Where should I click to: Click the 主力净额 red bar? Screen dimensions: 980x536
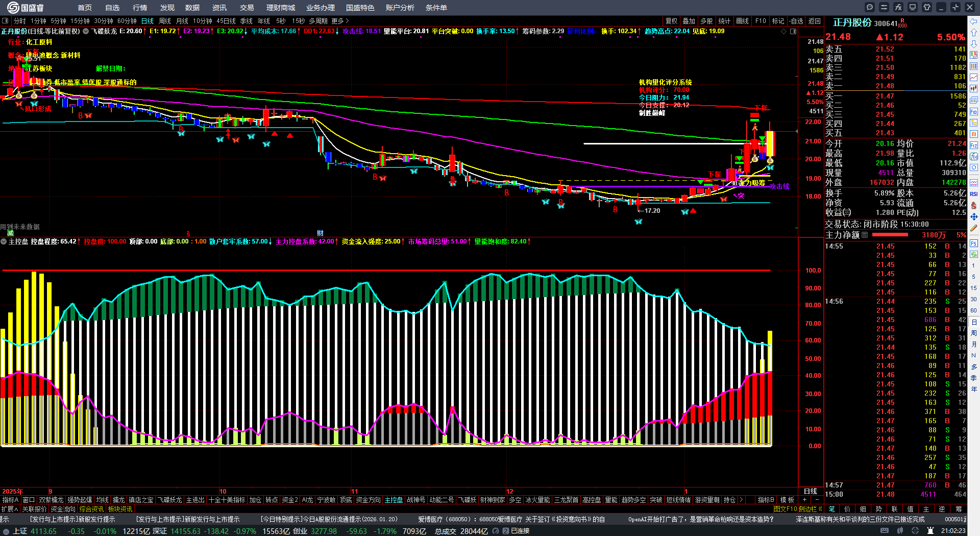(x=890, y=235)
